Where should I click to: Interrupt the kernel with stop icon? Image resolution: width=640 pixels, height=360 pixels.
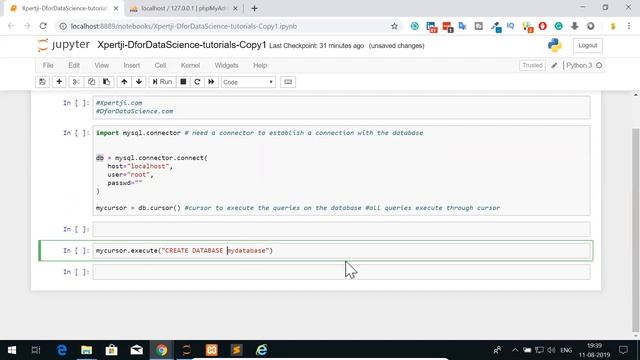coord(183,82)
